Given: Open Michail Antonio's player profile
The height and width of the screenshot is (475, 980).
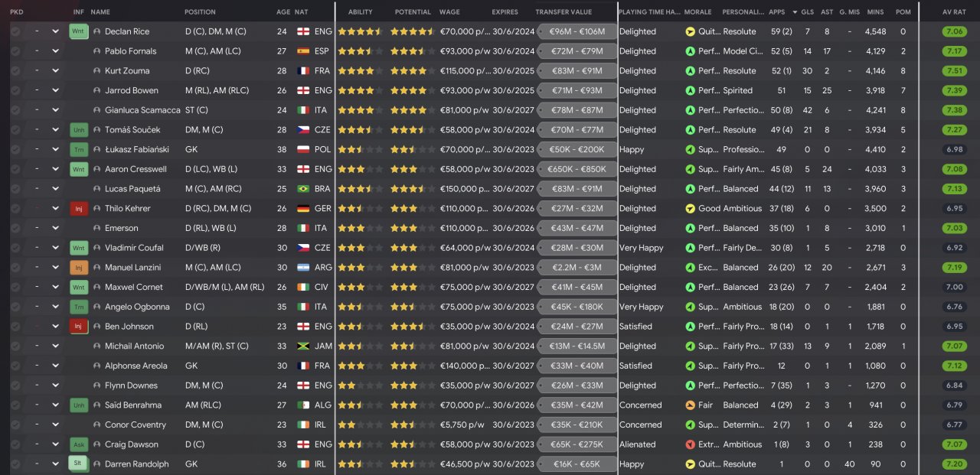Looking at the screenshot, I should point(134,346).
